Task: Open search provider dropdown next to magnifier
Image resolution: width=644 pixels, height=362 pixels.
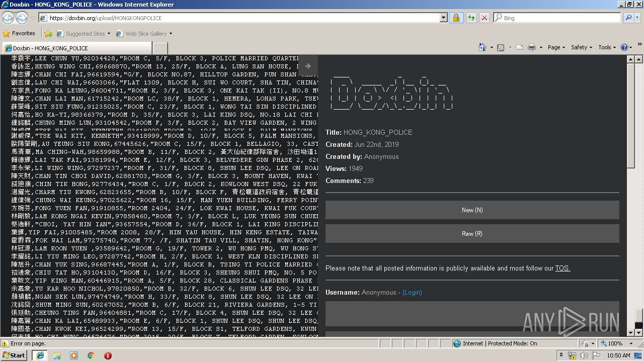Action: click(x=637, y=18)
